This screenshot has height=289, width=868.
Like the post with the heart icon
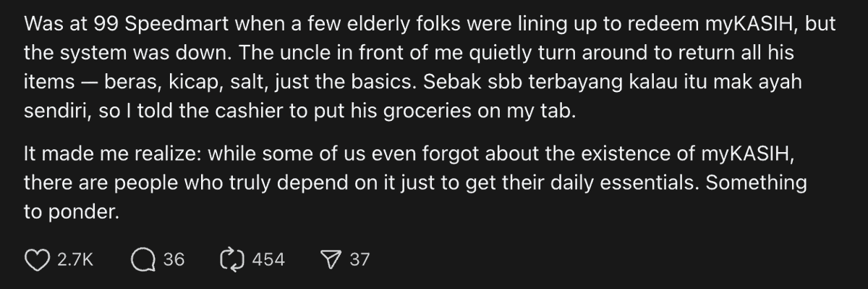[37, 259]
